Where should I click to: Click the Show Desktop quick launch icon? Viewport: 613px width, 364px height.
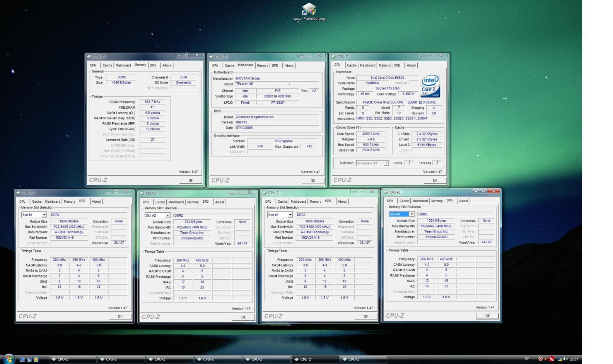(x=22, y=359)
